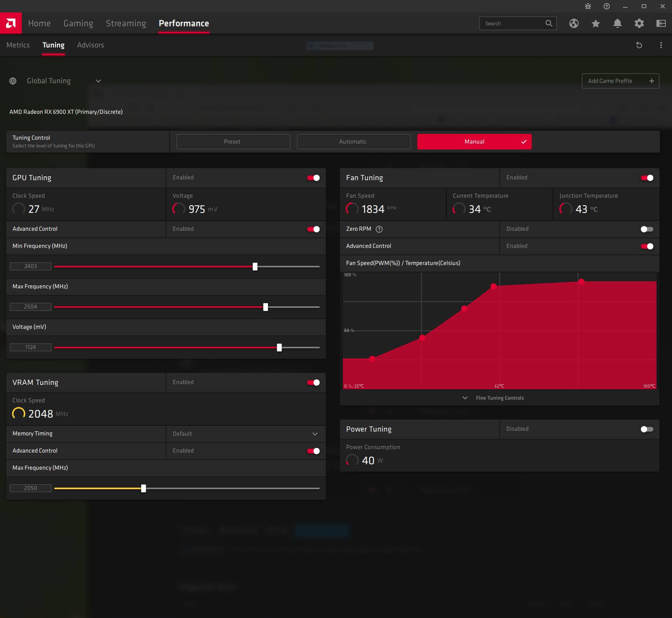Click the Global Tuning globe icon
The height and width of the screenshot is (618, 672).
(13, 81)
